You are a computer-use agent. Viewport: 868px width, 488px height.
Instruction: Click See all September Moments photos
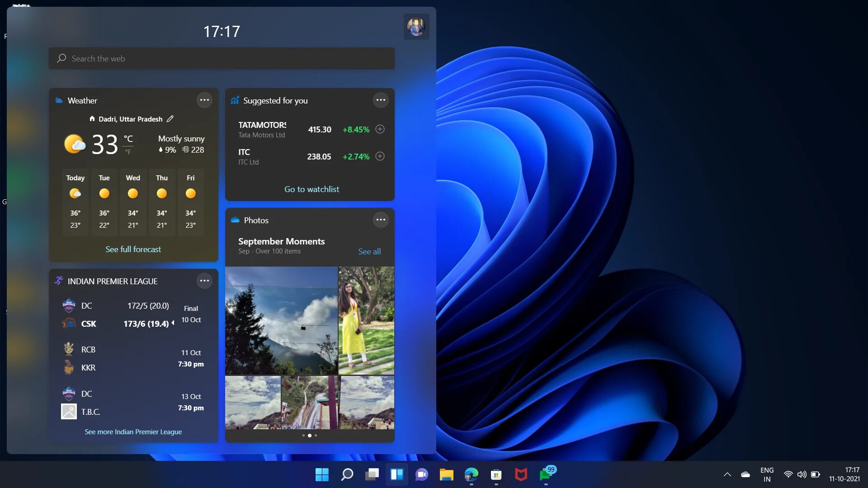(369, 251)
